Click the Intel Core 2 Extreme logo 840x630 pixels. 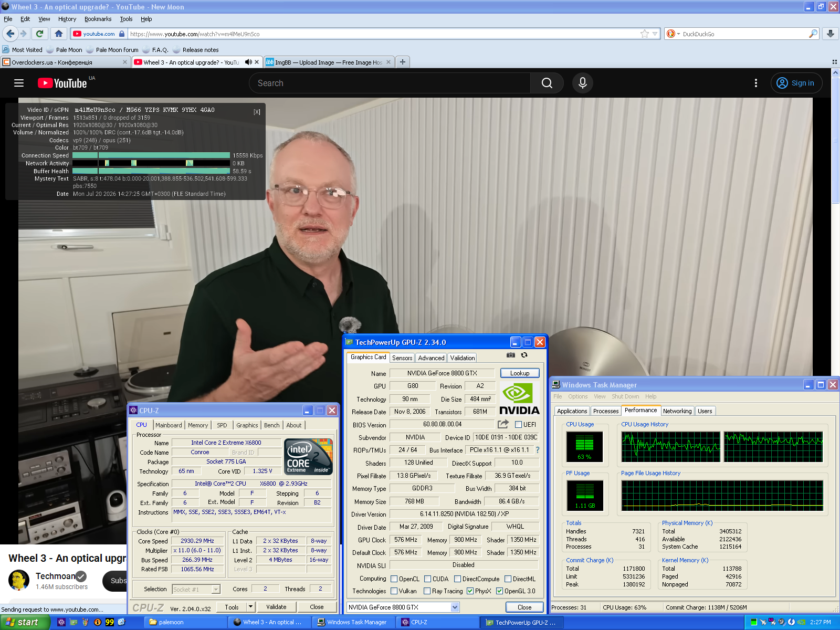tap(309, 457)
